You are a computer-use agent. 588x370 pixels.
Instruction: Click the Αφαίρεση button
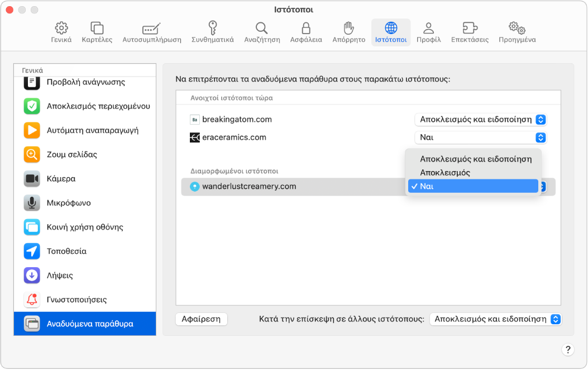click(x=202, y=319)
